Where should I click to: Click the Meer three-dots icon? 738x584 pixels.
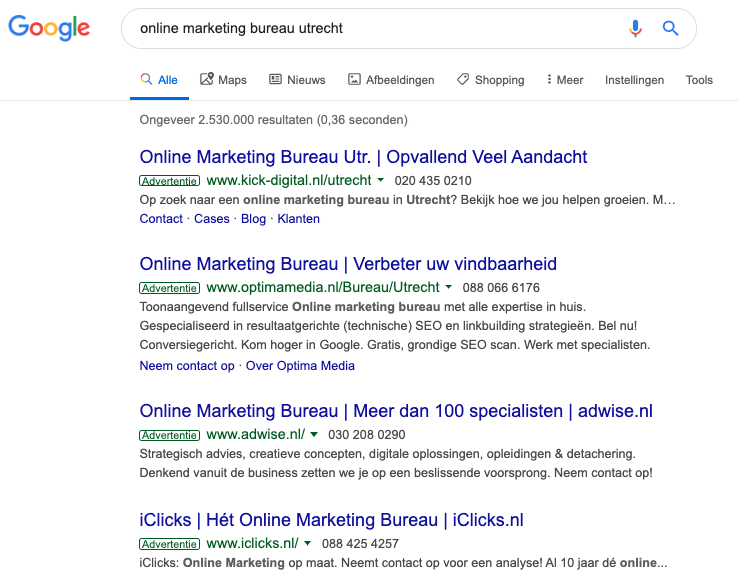(549, 79)
